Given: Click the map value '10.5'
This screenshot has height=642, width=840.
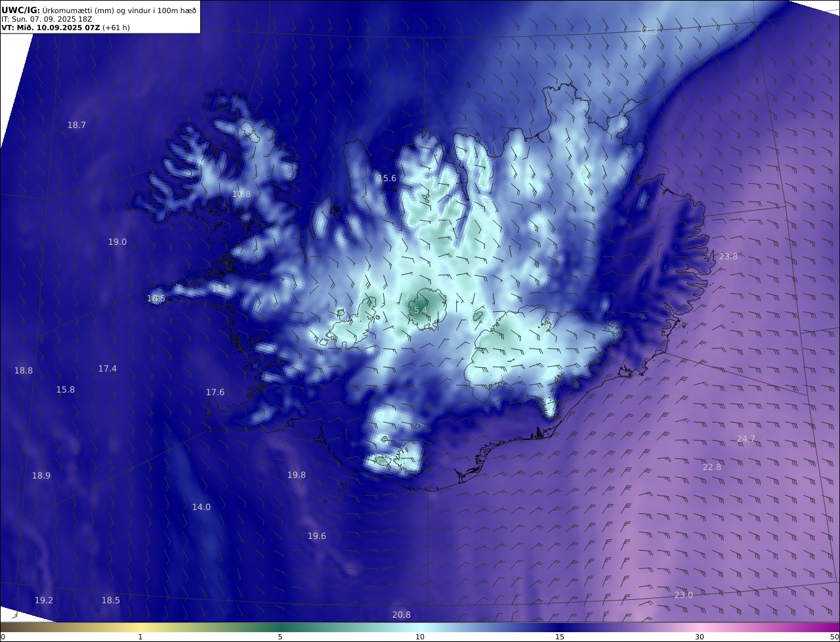Looking at the screenshot, I should [156, 298].
